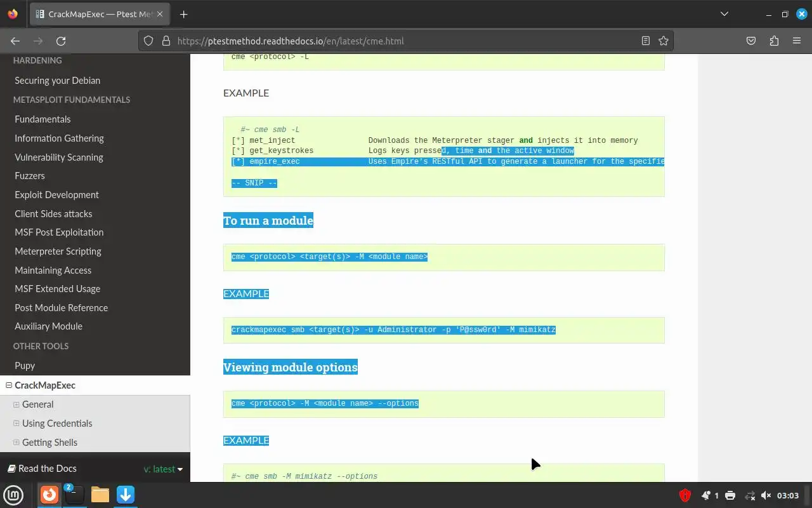Image resolution: width=812 pixels, height=508 pixels.
Task: Click the Firefox taskbar icon
Action: pyautogui.click(x=49, y=495)
